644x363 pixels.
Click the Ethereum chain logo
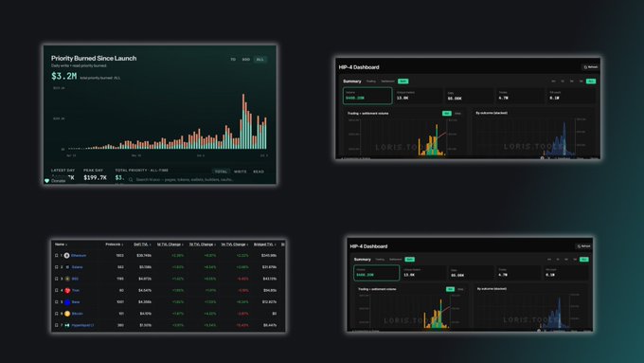(67, 255)
